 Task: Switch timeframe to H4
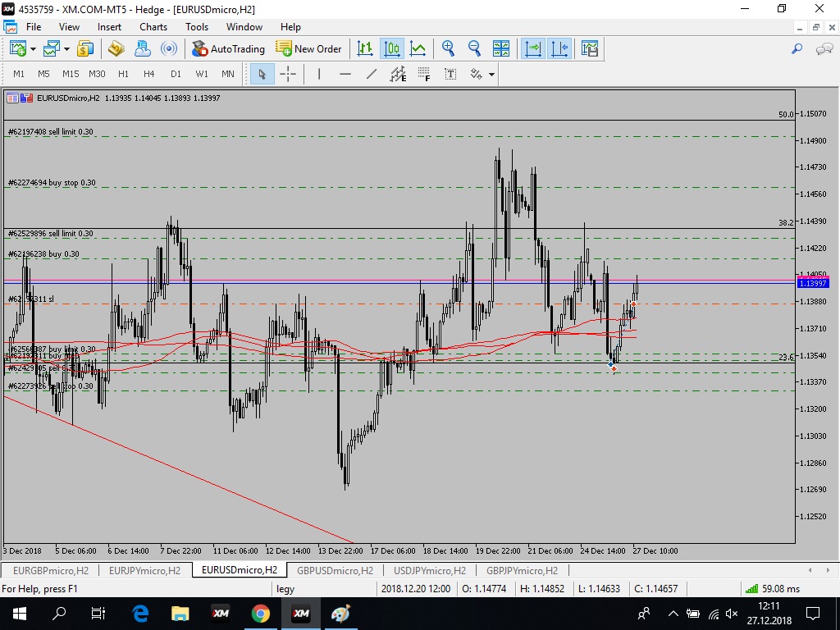149,74
